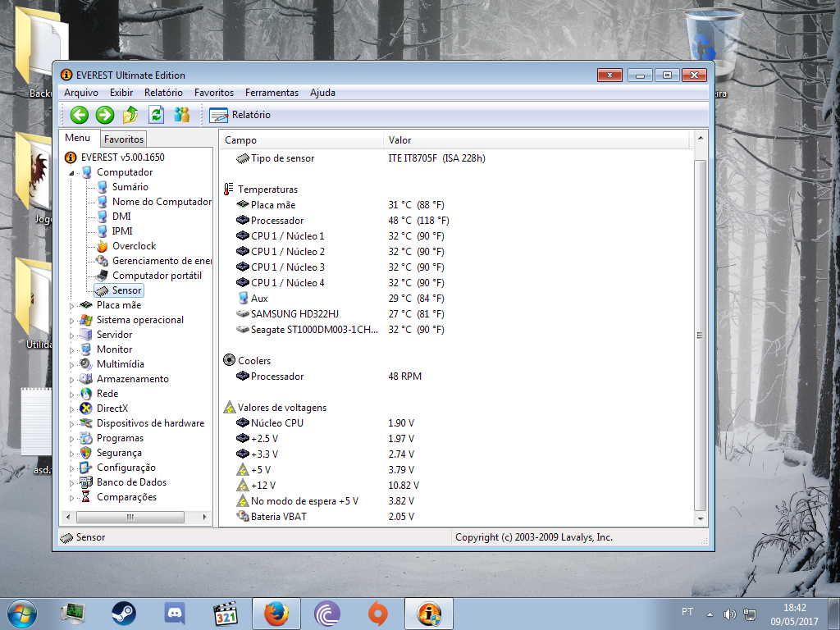
Task: Select the Processador temperature 48 °C value
Action: 419,221
